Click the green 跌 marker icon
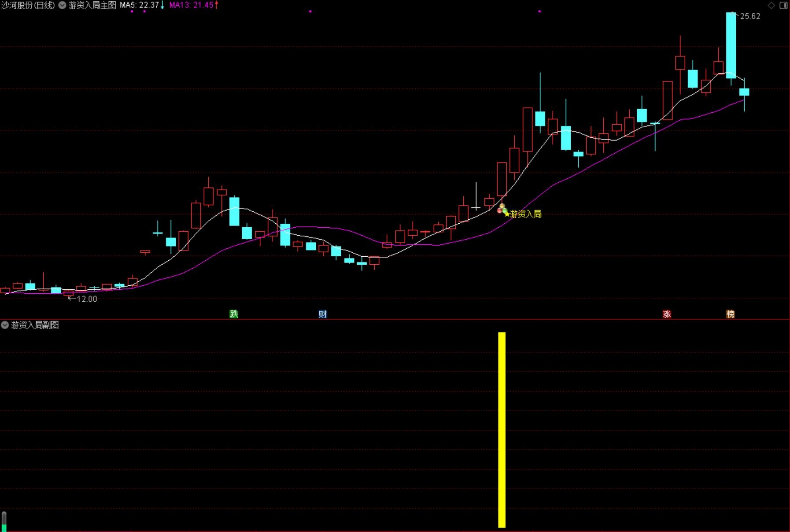The image size is (790, 532). [234, 314]
